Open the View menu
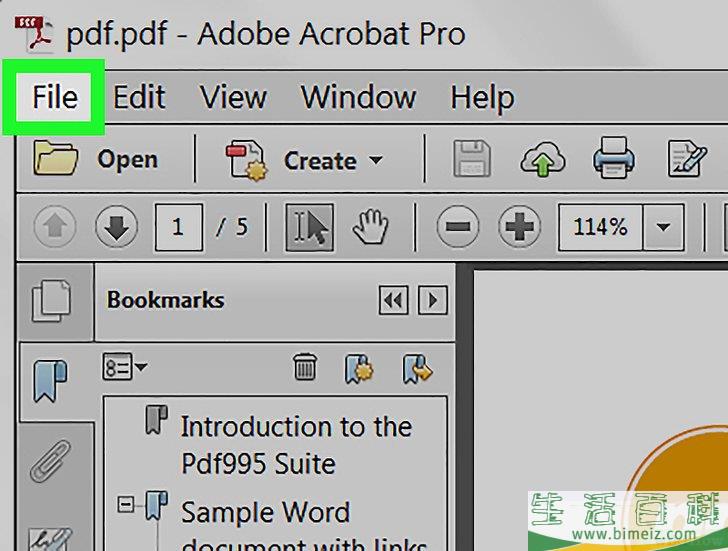The width and height of the screenshot is (728, 551). [233, 97]
